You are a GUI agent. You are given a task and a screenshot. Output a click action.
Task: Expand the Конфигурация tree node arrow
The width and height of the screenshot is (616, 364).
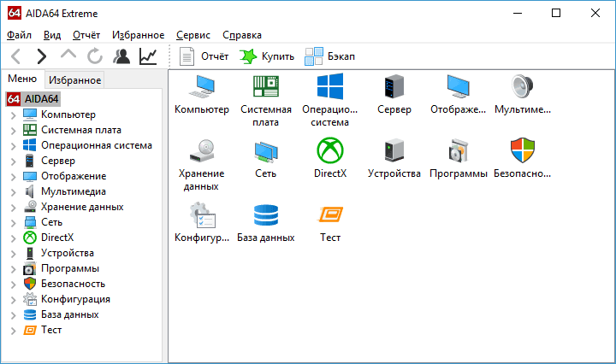point(13,300)
